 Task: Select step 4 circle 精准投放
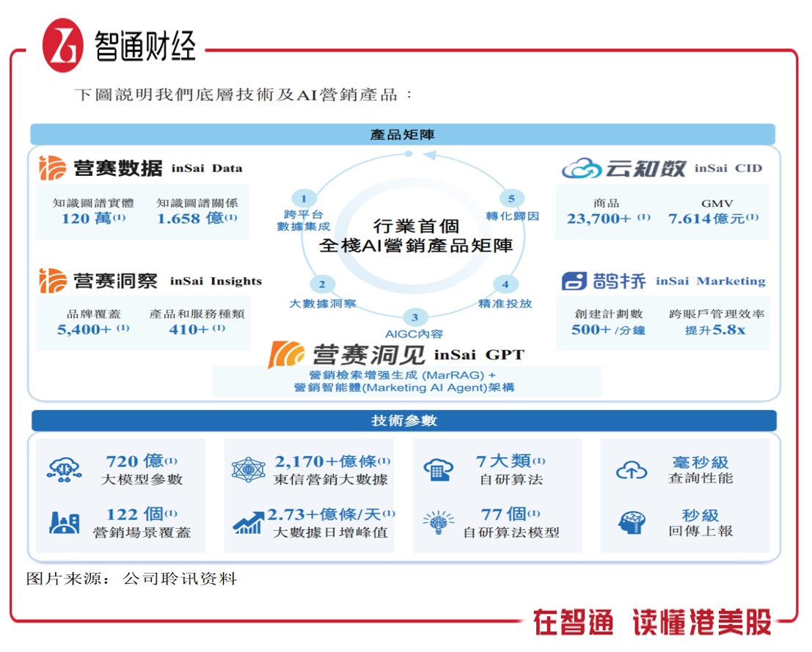pyautogui.click(x=505, y=285)
